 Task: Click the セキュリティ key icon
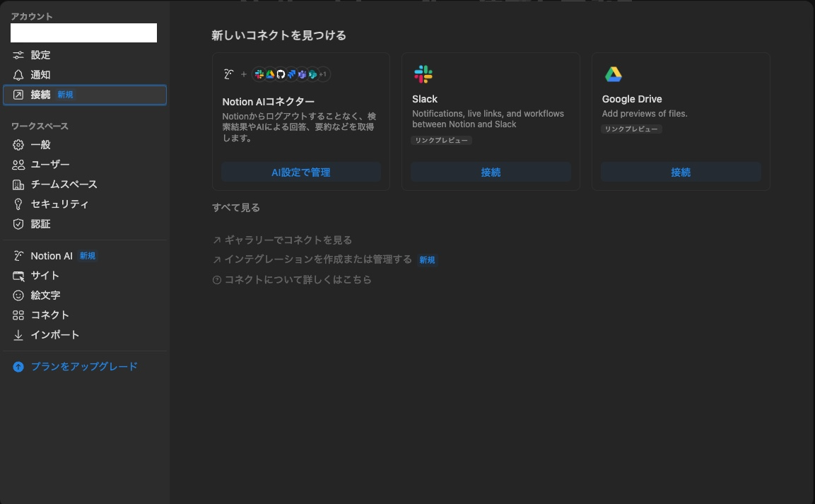18,204
